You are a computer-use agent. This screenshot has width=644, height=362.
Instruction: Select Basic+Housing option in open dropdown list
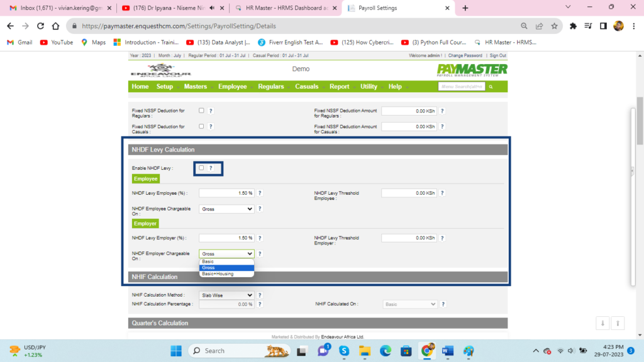point(217,274)
